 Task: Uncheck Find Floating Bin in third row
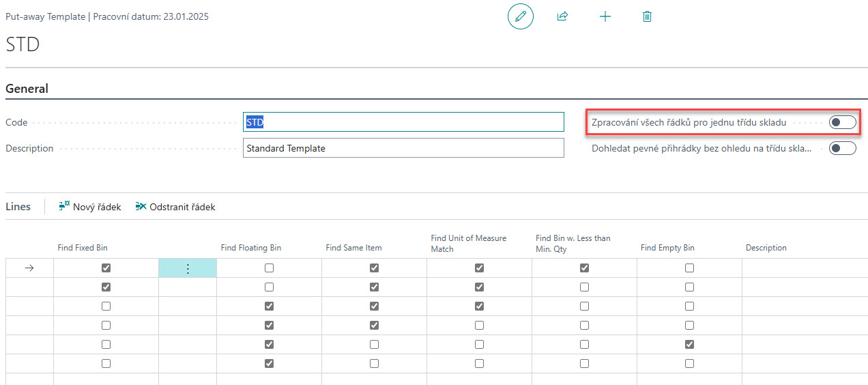(x=269, y=306)
